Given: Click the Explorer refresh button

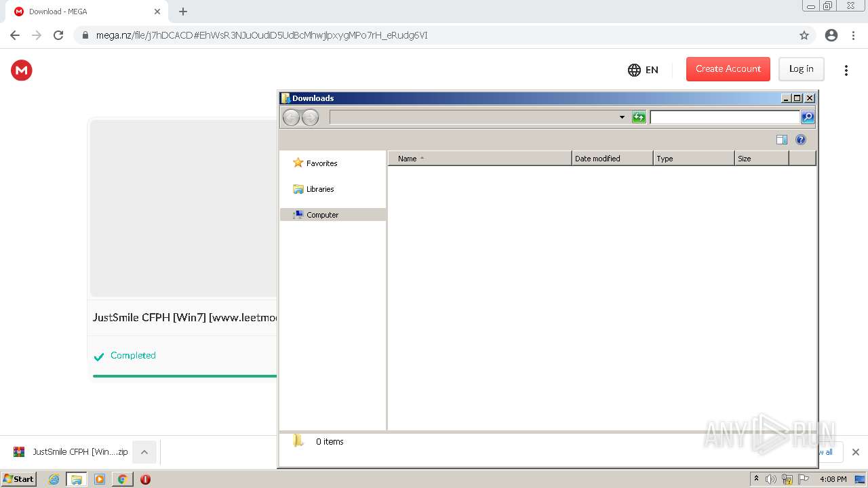Looking at the screenshot, I should tap(639, 117).
